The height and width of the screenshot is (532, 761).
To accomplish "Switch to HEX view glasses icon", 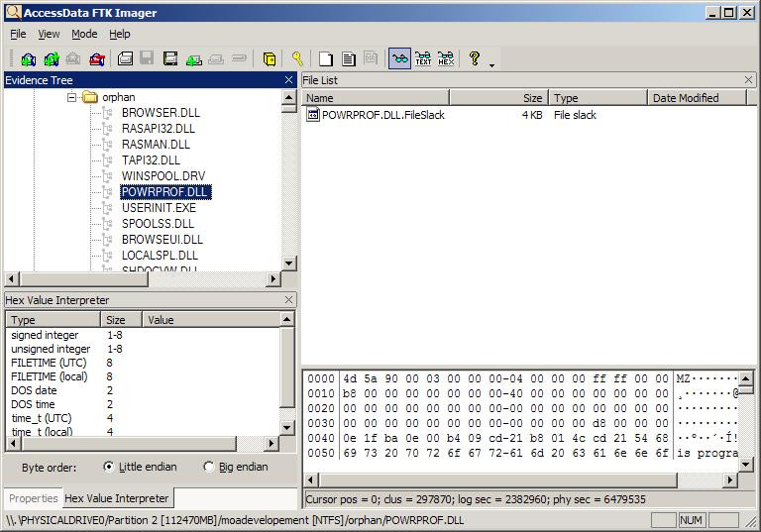I will pyautogui.click(x=446, y=58).
